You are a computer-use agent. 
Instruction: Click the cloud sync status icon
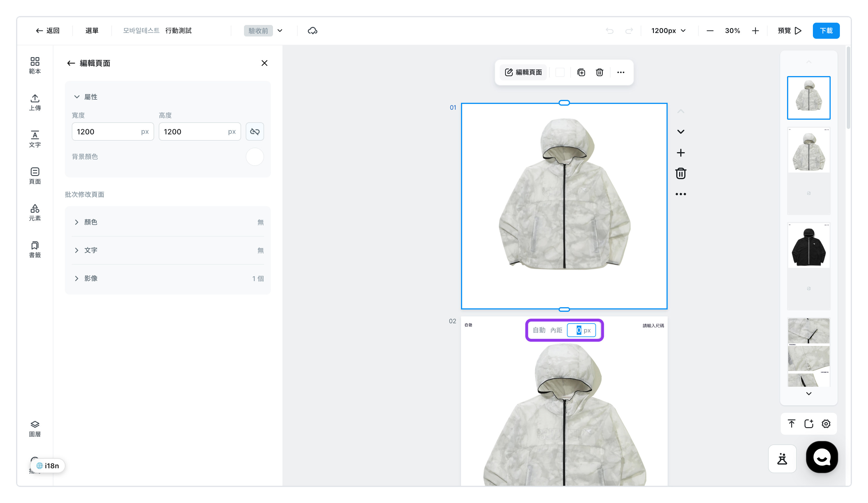click(312, 31)
